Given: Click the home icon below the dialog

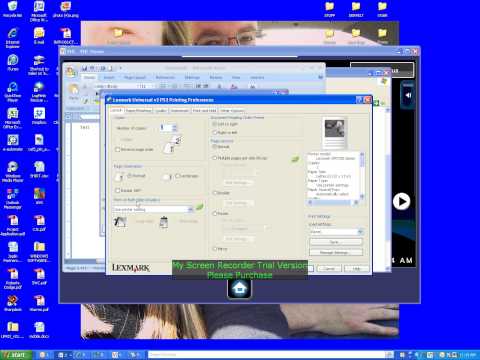Looking at the screenshot, I should [239, 289].
